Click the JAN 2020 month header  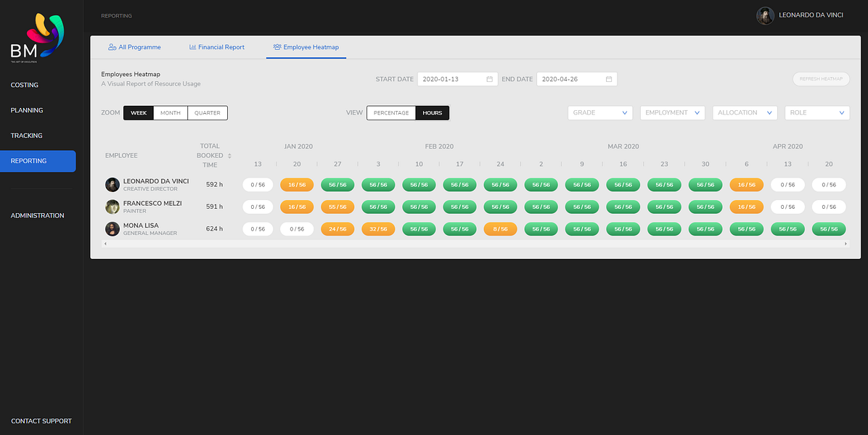tap(298, 147)
